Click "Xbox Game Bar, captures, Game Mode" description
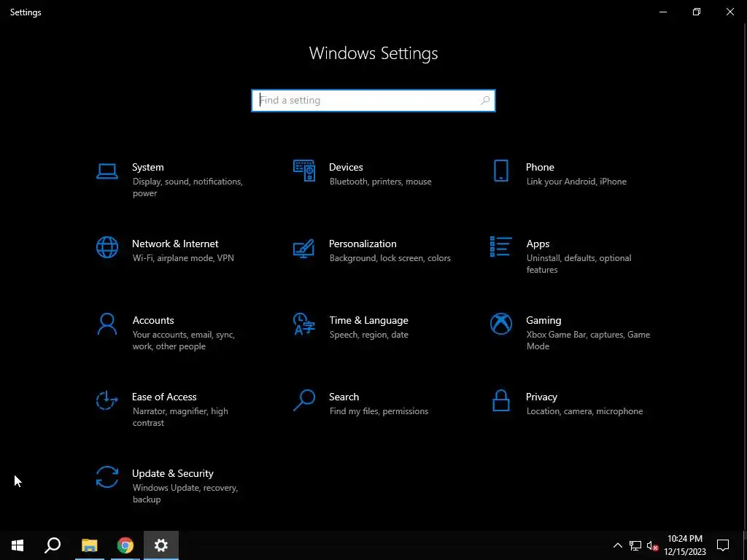 pyautogui.click(x=588, y=341)
